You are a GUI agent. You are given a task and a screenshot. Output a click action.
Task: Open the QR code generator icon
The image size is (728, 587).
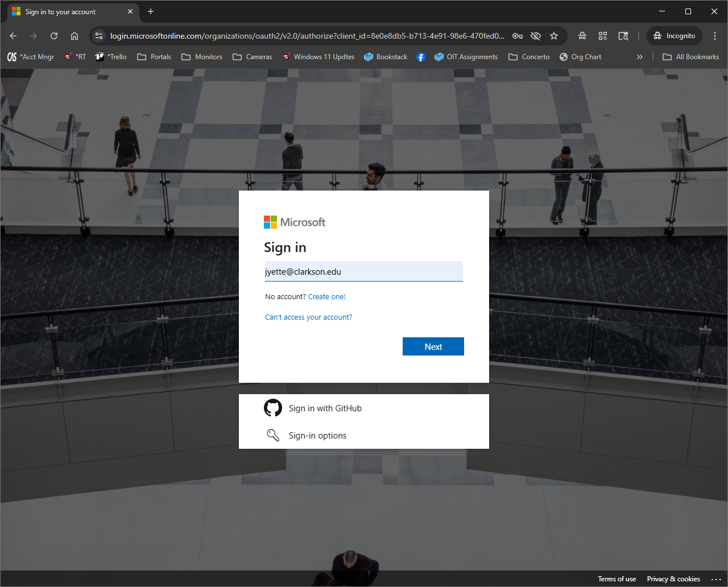pyautogui.click(x=603, y=36)
